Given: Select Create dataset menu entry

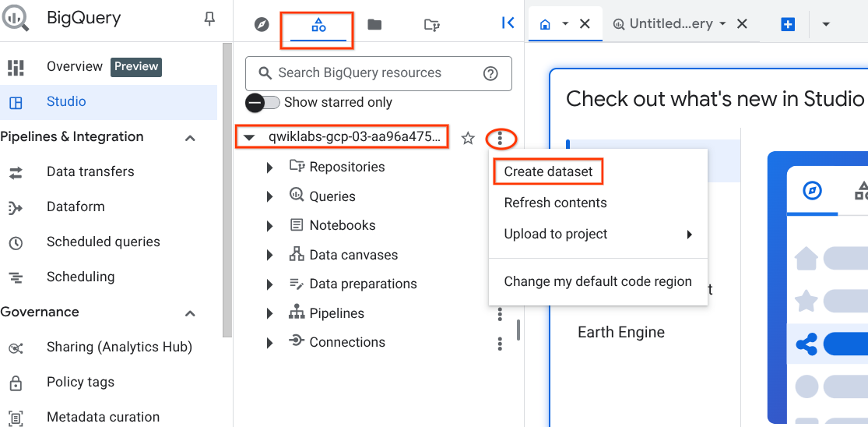Looking at the screenshot, I should [548, 171].
